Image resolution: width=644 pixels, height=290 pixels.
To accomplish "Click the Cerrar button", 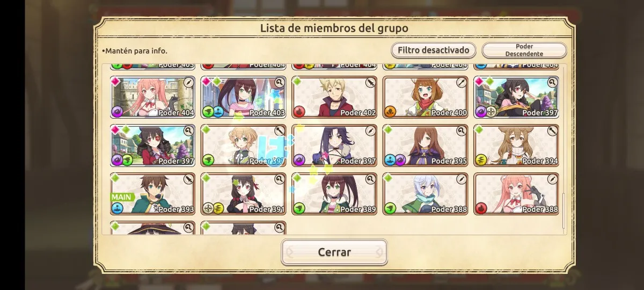I will tap(334, 252).
